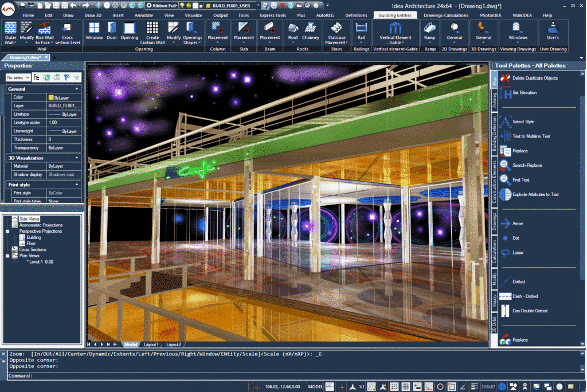Image resolution: width=587 pixels, height=392 pixels.
Task: Expand the Outer Wall dropdown arrow
Action: point(15,42)
